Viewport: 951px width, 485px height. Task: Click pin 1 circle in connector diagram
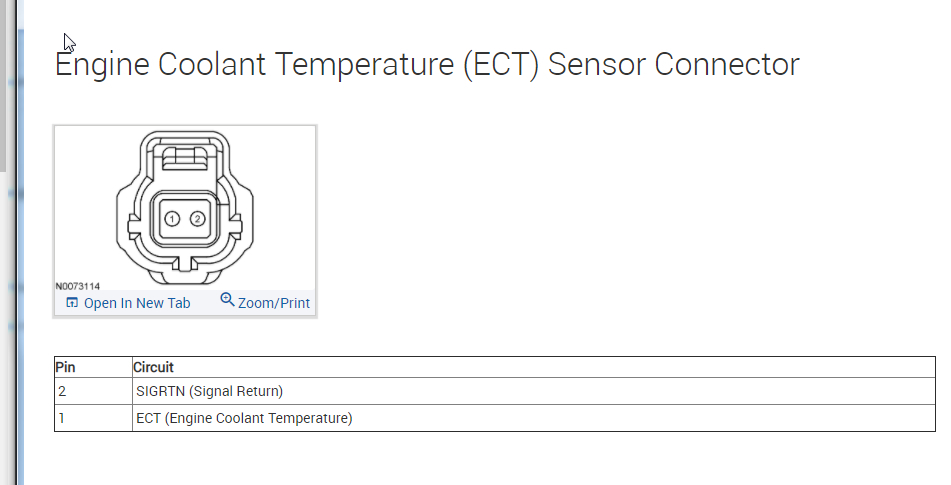(x=172, y=218)
